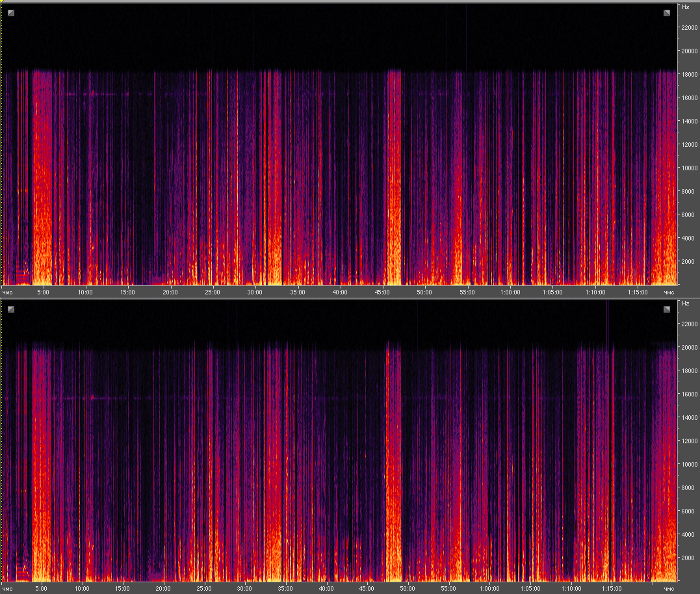Click 20000 on the lower frequency scale

click(690, 347)
